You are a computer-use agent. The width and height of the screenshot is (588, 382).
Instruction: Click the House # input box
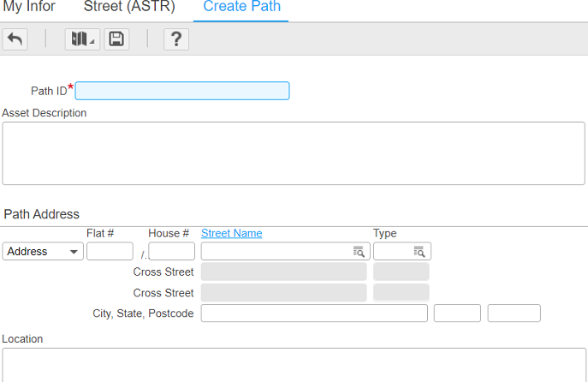click(171, 252)
